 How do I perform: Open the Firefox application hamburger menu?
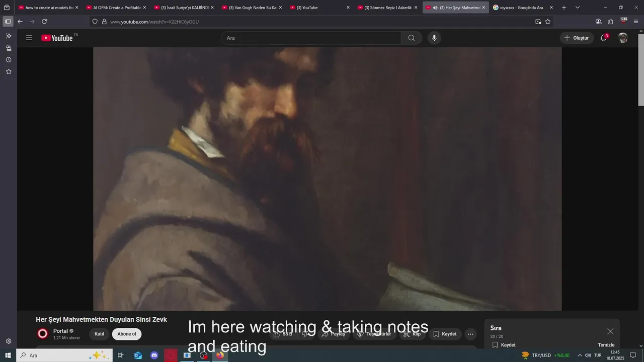[636, 22]
